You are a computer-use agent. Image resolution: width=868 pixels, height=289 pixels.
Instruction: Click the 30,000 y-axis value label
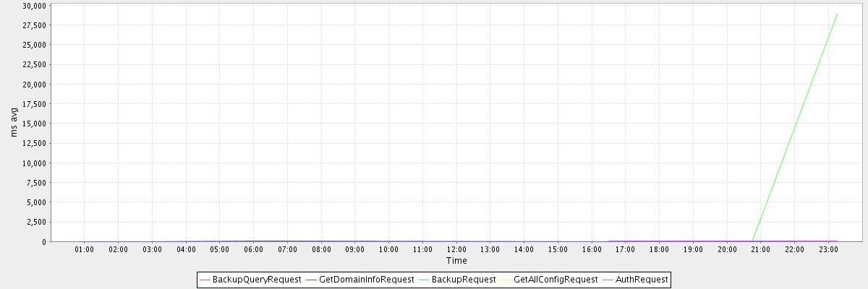[x=35, y=5]
